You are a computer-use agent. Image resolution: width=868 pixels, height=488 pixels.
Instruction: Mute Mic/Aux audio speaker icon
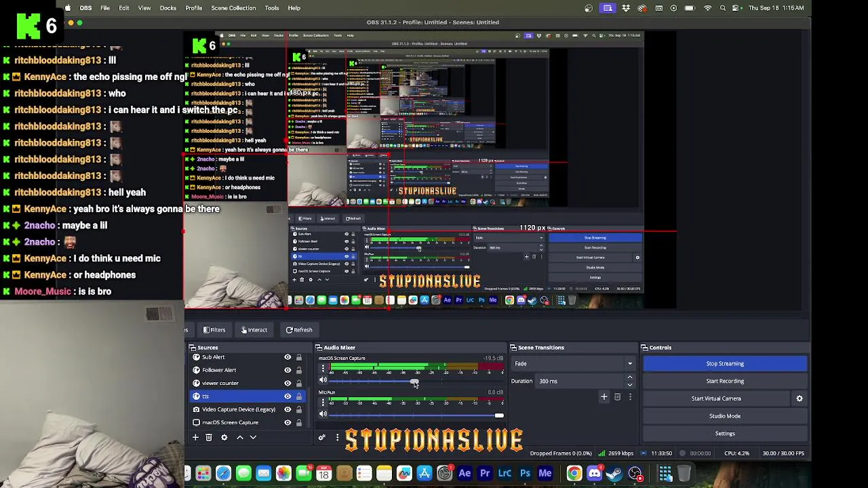coord(323,414)
